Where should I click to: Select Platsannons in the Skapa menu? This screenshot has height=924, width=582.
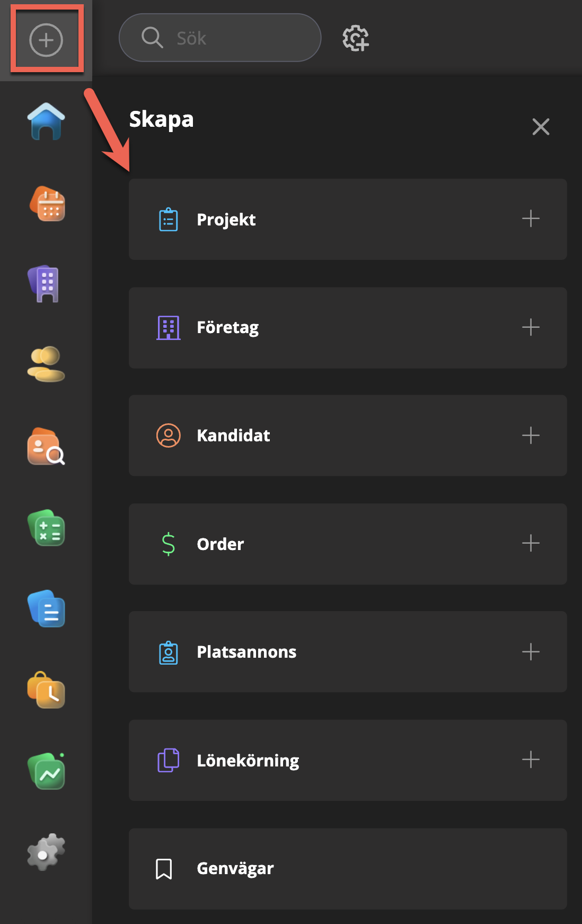[246, 652]
